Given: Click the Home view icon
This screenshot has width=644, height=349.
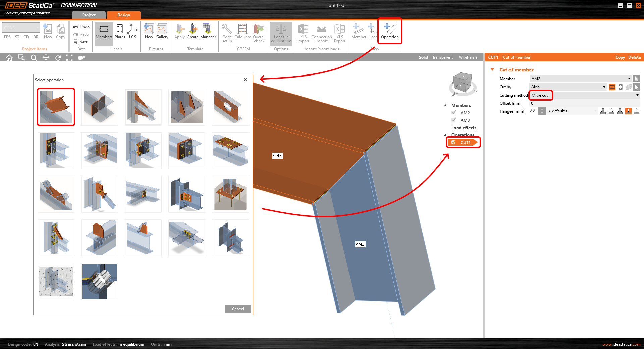Looking at the screenshot, I should (9, 58).
